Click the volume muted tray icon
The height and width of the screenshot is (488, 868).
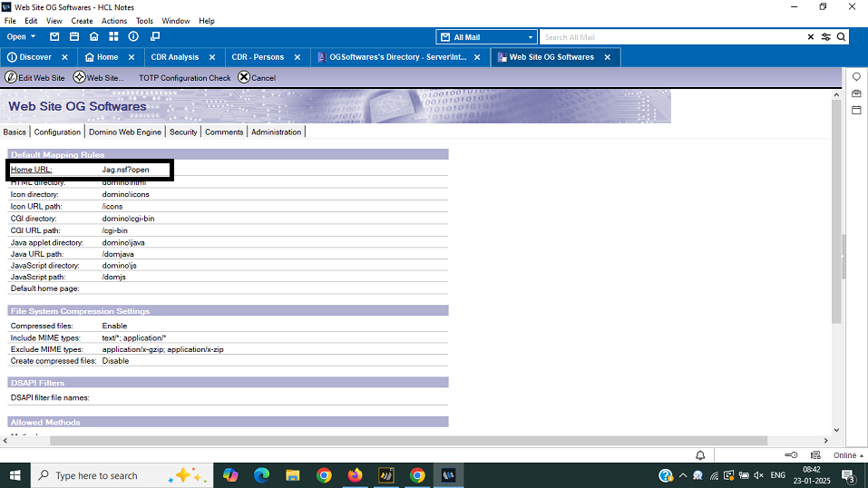pos(759,475)
